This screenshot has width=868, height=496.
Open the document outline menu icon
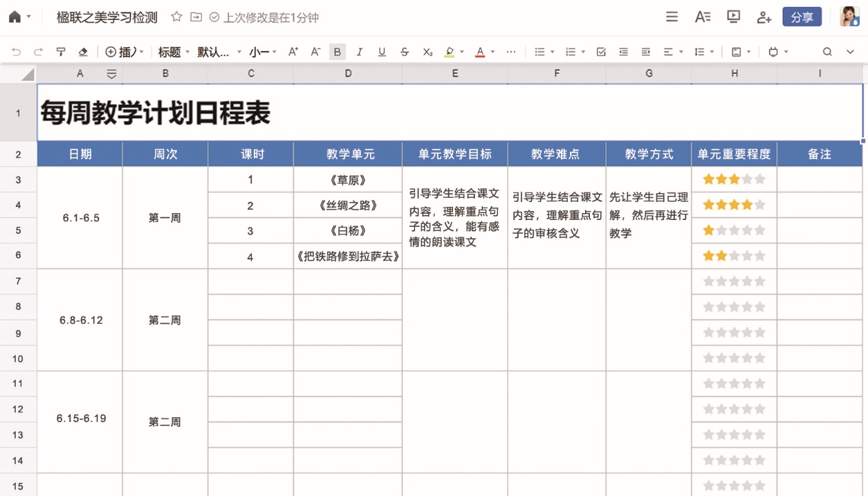(672, 17)
